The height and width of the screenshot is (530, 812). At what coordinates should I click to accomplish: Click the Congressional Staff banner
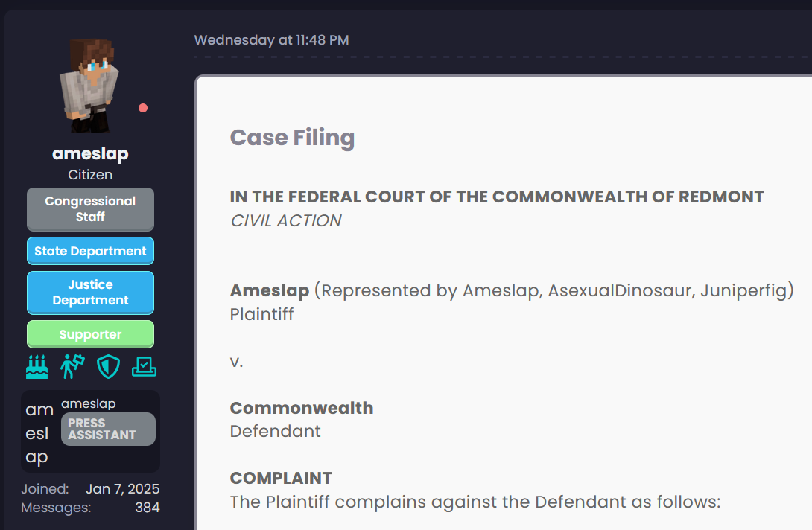point(90,209)
